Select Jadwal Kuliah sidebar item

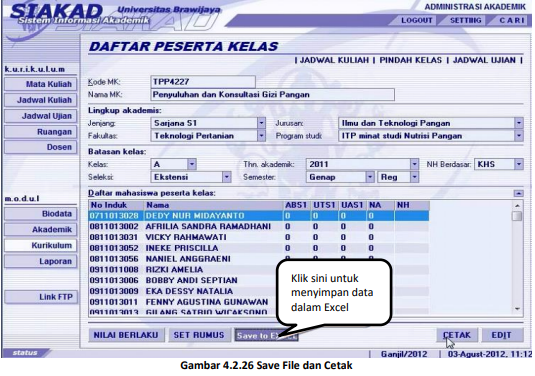[x=41, y=100]
